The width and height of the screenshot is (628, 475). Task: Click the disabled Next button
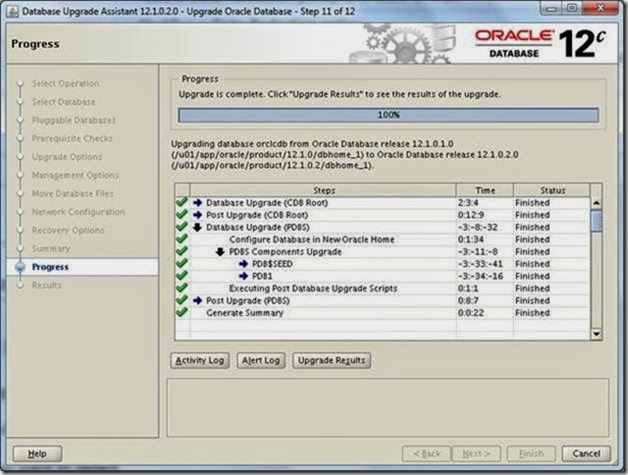(x=476, y=454)
